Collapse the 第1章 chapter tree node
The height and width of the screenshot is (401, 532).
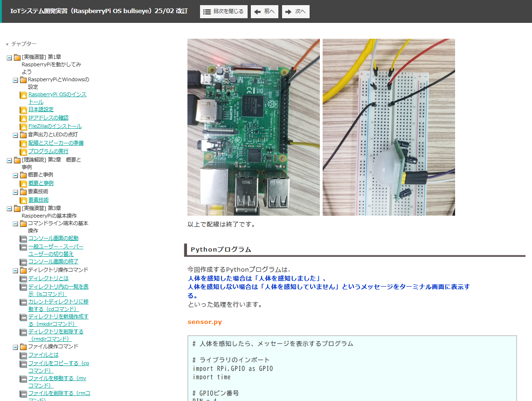click(9, 57)
